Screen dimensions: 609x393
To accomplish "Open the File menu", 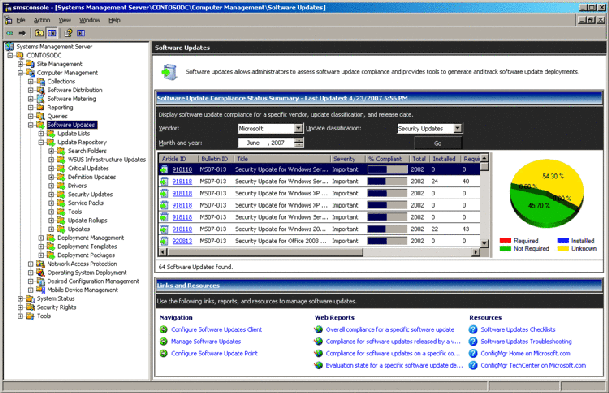I will tap(21, 20).
